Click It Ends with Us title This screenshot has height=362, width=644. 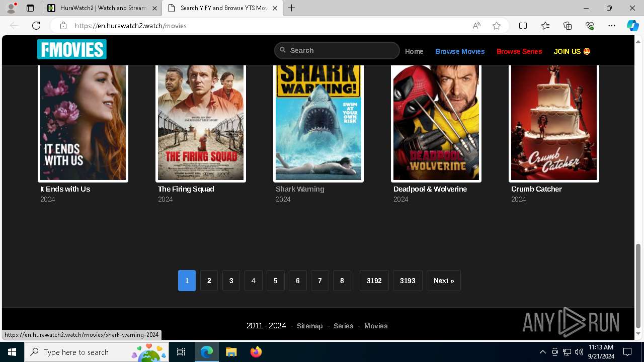pos(65,189)
